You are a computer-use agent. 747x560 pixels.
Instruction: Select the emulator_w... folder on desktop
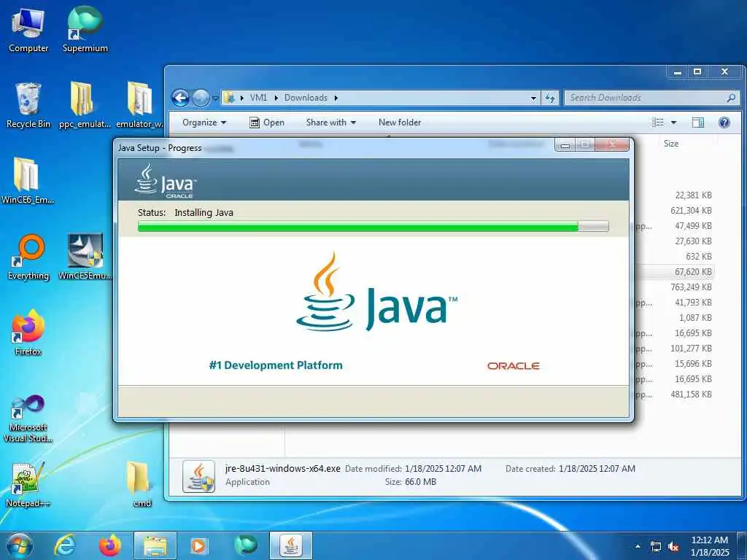(139, 105)
